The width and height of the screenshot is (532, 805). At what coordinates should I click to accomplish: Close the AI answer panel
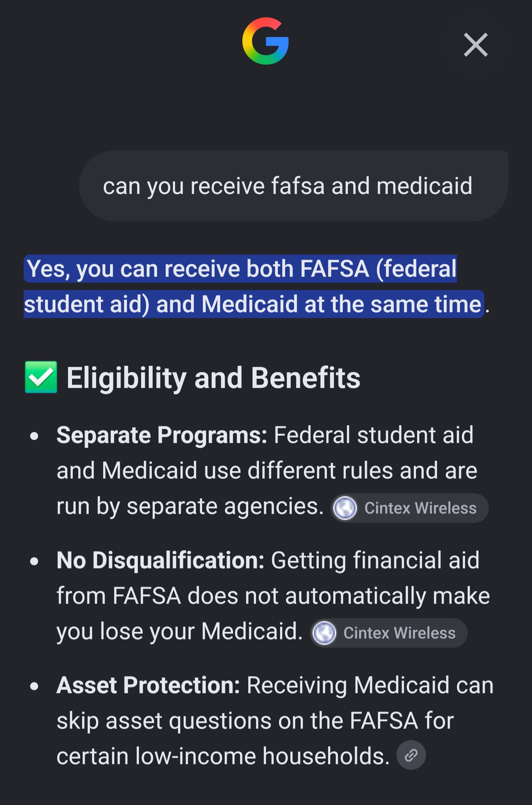coord(475,45)
